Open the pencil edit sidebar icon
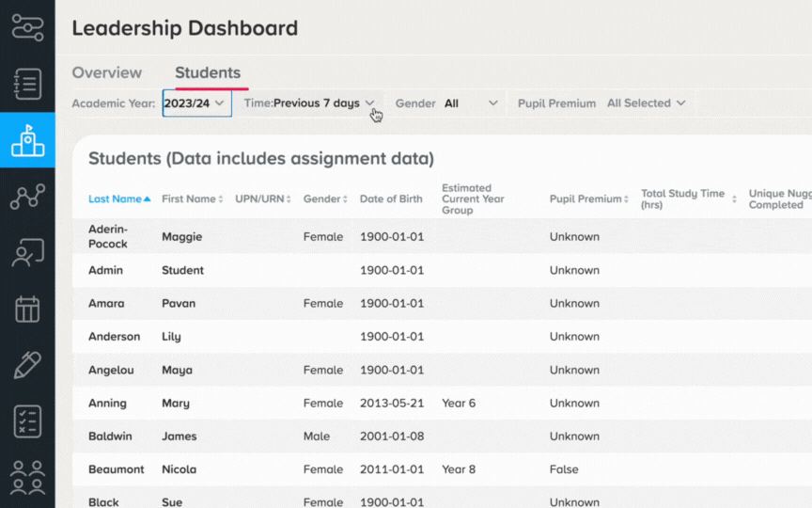812x508 pixels. point(27,365)
